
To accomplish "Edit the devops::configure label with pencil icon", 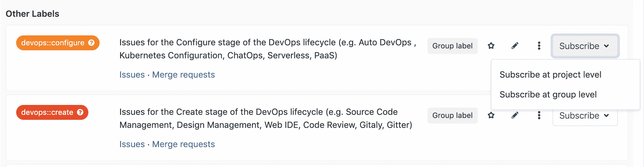I will click(x=515, y=46).
